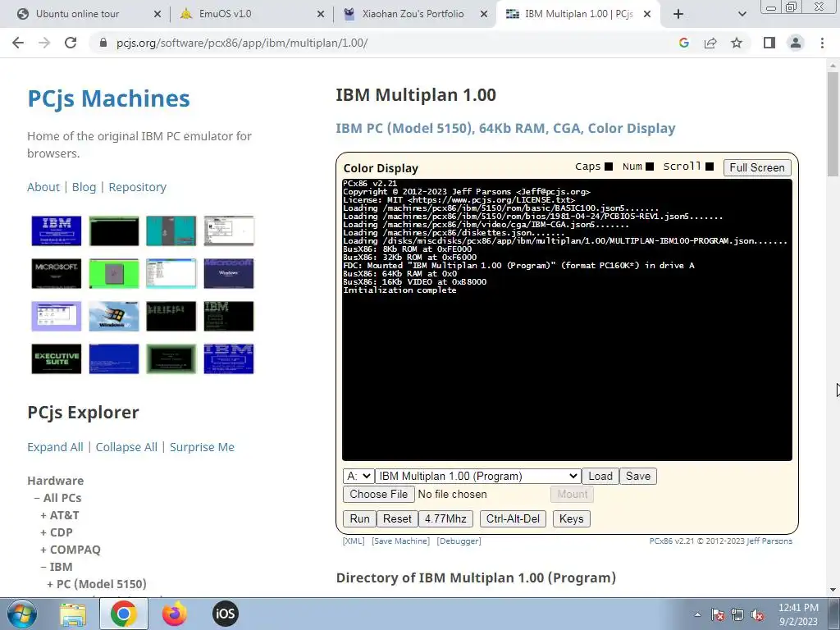Click Expand All in PCjs Explorer

coord(55,447)
